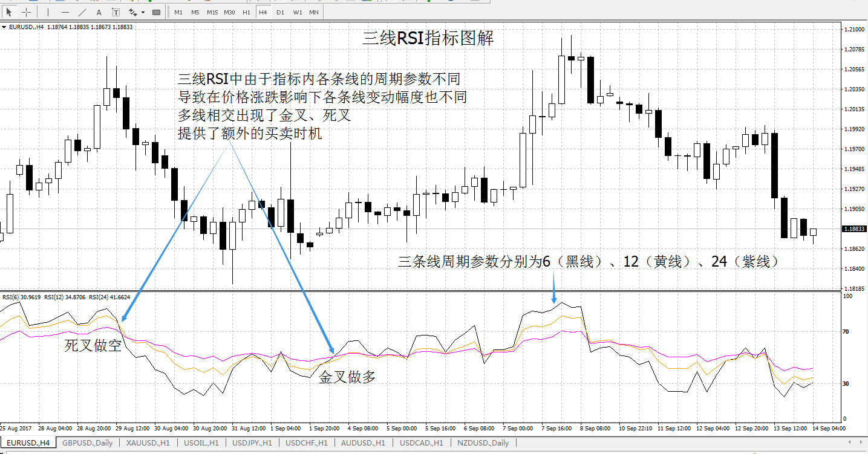Switch timeframe to W1
This screenshot has height=454, width=868.
(297, 12)
